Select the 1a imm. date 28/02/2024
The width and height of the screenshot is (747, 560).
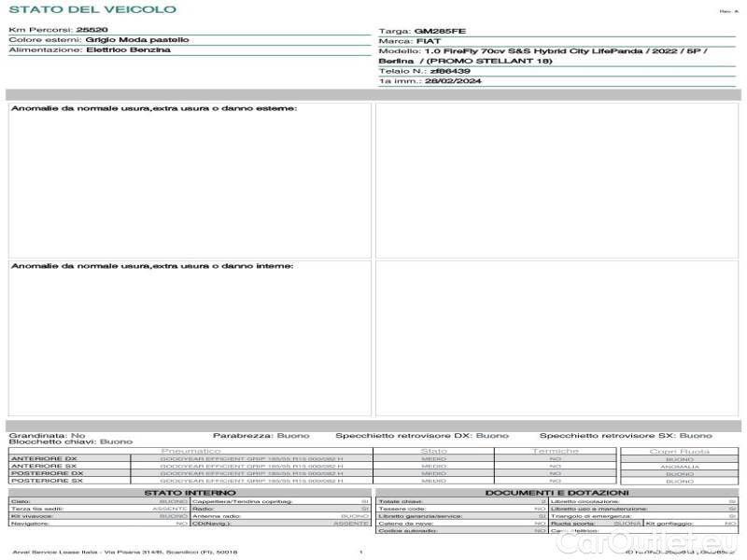tap(444, 81)
